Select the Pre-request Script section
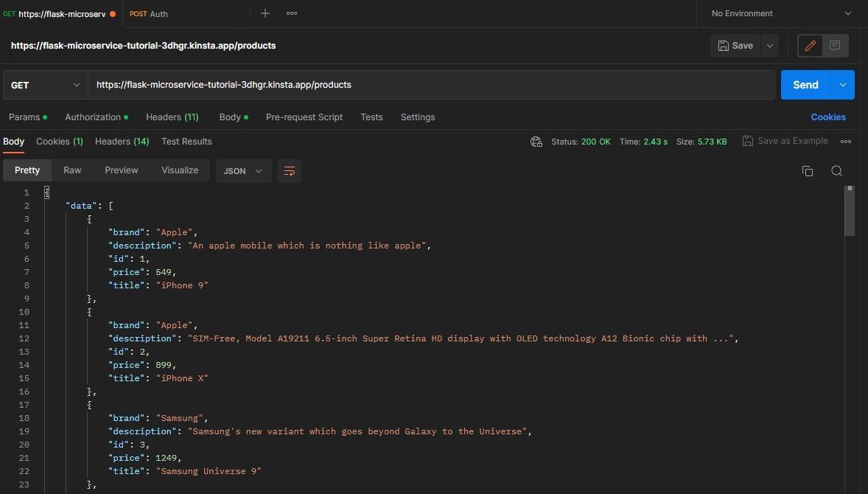The width and height of the screenshot is (868, 494). point(304,116)
